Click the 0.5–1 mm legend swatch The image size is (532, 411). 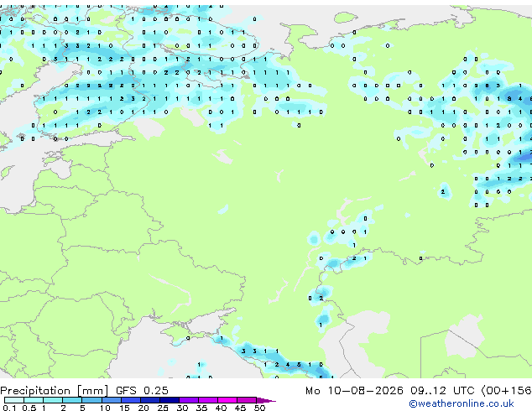(x=34, y=400)
